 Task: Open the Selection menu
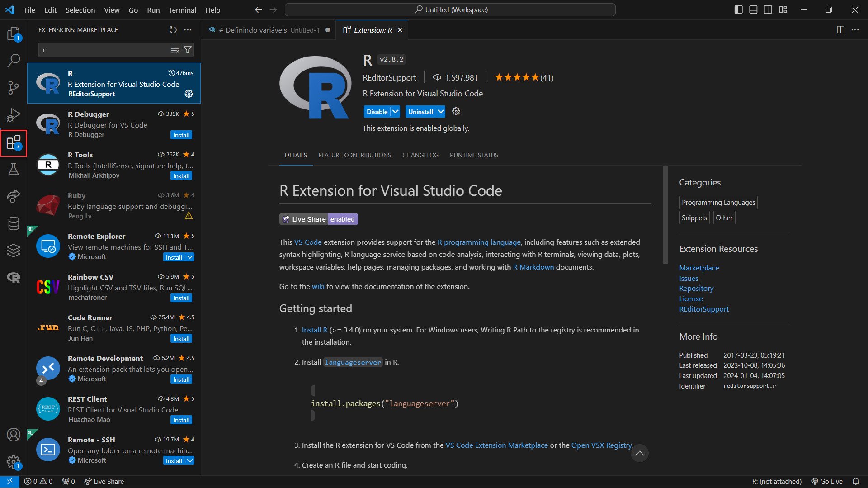pos(80,10)
